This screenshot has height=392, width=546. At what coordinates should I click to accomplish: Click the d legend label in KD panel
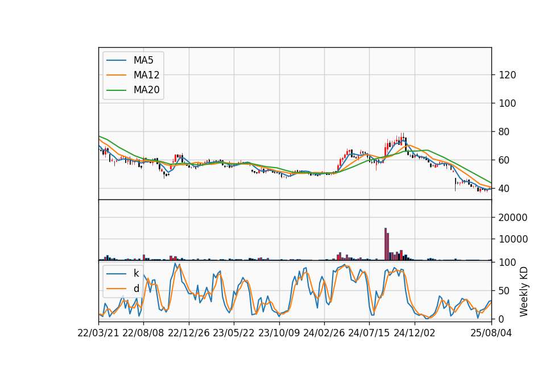[x=136, y=289]
